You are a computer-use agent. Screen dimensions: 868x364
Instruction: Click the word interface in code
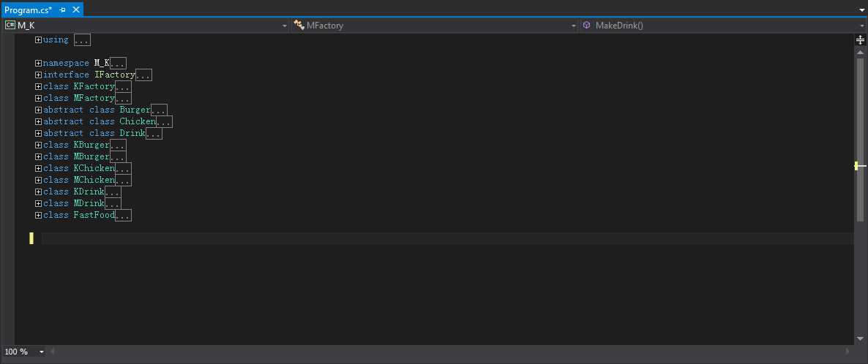coord(66,75)
